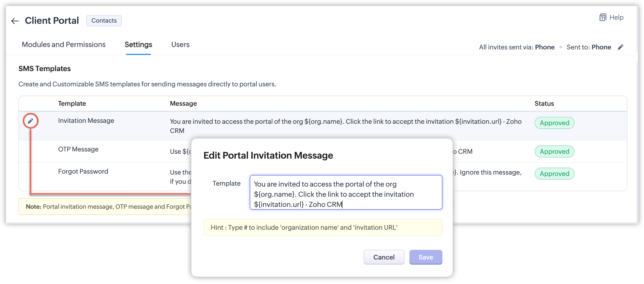Screen dimensions: 644x284
Task: Click the Save button in dialog
Action: [x=426, y=257]
